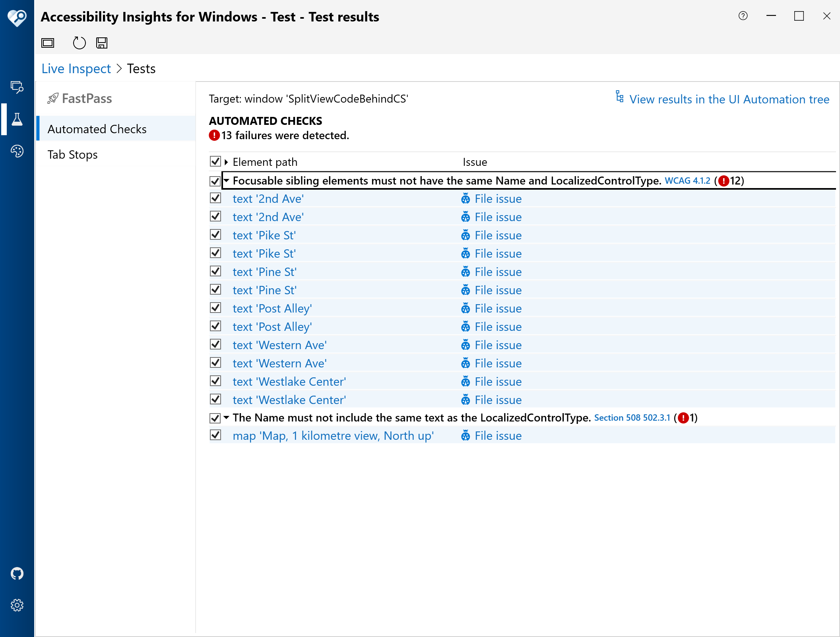840x637 pixels.
Task: Open the color contrast palette icon
Action: tap(17, 151)
